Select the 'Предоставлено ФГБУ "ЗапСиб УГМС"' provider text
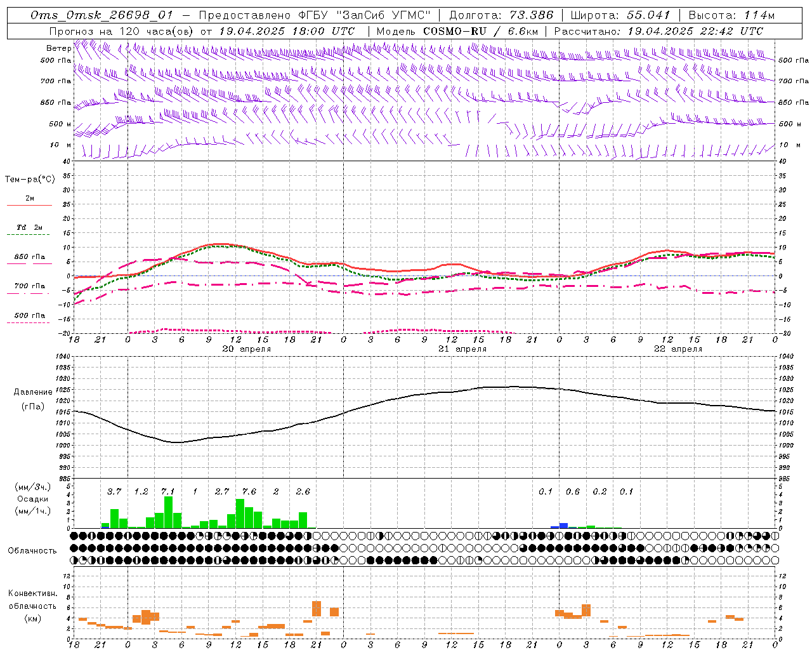This screenshot has height=650, width=812. tap(315, 15)
